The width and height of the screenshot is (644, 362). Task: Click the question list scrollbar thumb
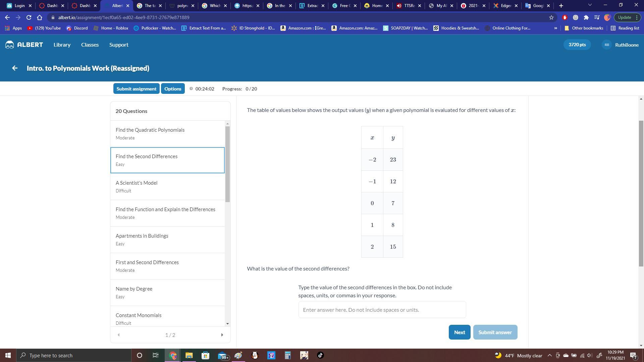pos(227,164)
